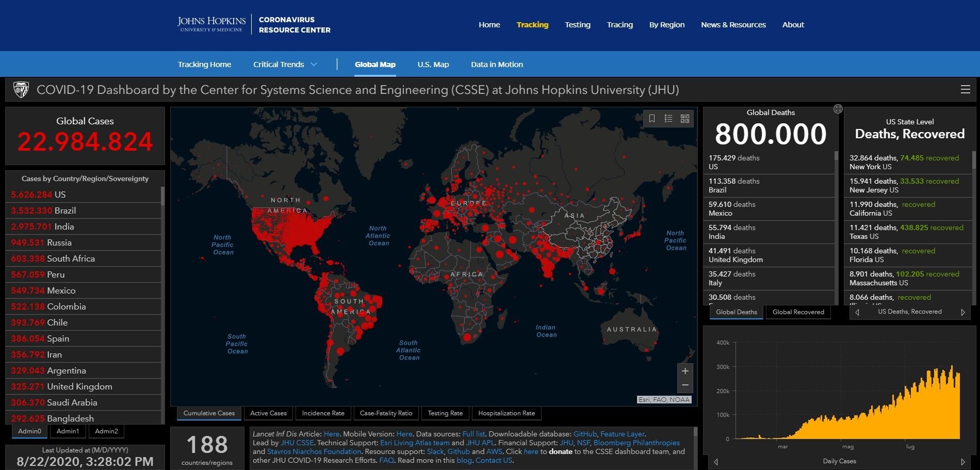The width and height of the screenshot is (980, 470).
Task: Open News & Resources nav item
Action: tap(733, 25)
